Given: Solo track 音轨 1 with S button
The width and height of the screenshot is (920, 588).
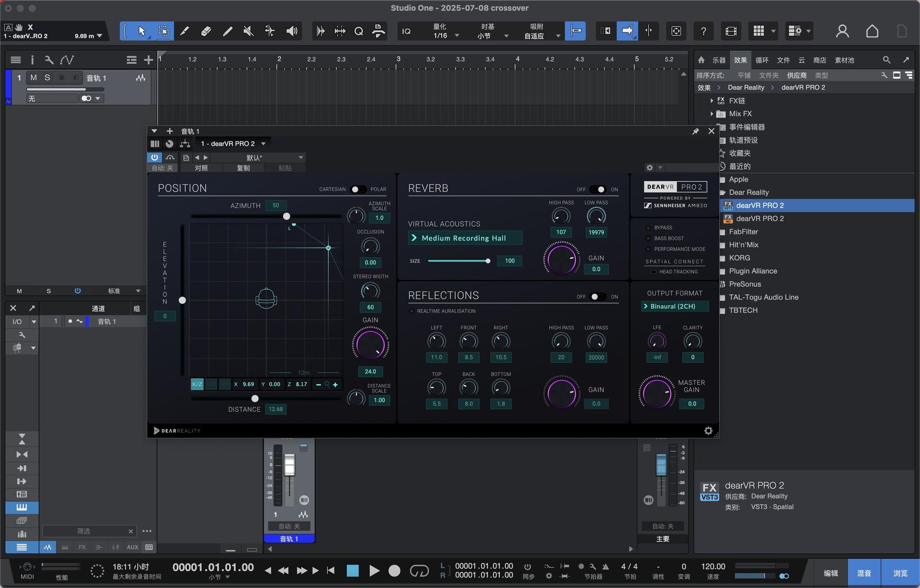Looking at the screenshot, I should click(47, 78).
